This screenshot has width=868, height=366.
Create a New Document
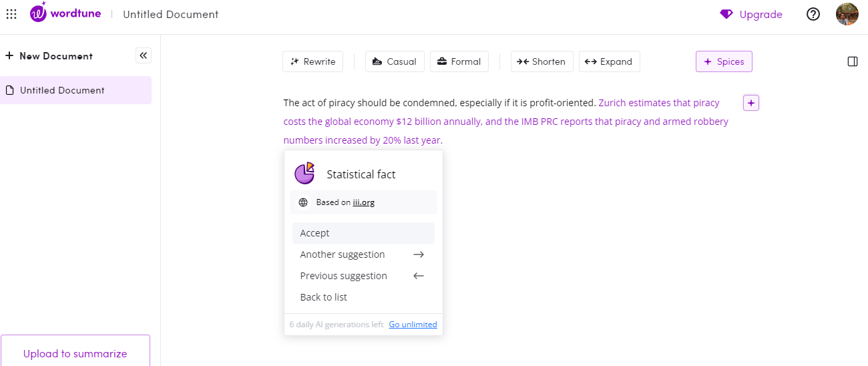tap(49, 56)
